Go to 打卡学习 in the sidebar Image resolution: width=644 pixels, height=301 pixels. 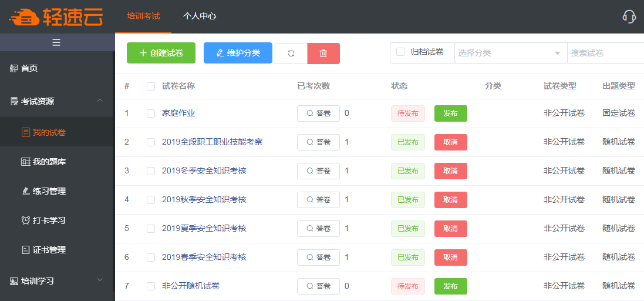tap(49, 220)
